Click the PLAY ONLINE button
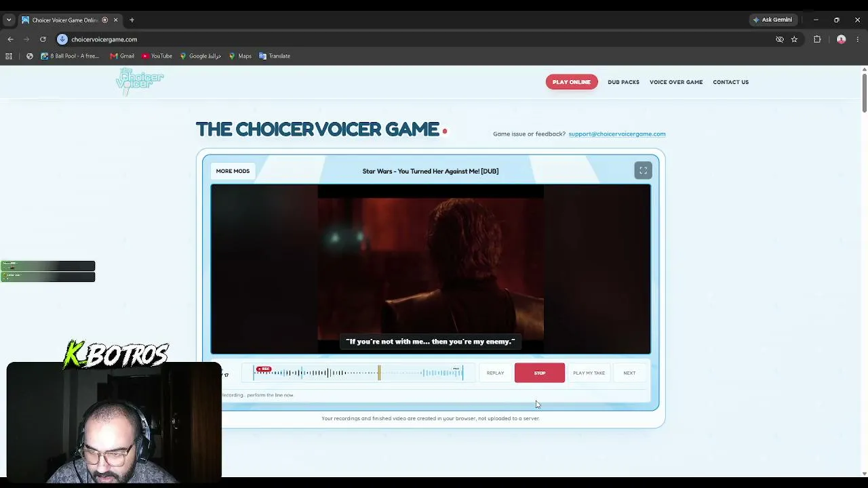This screenshot has height=488, width=868. click(572, 82)
